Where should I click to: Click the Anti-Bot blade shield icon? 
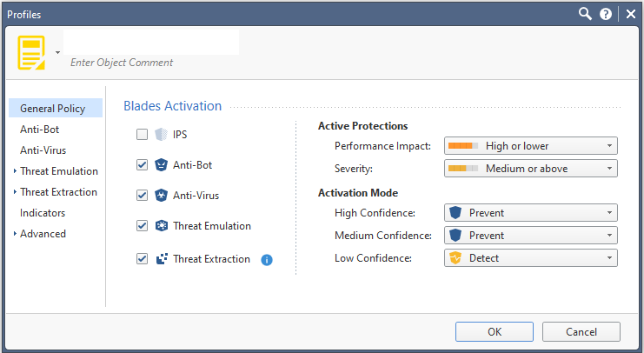point(161,165)
